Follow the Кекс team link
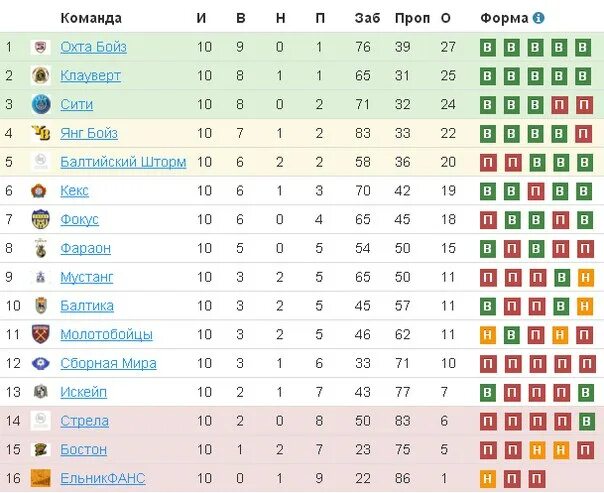 (75, 191)
